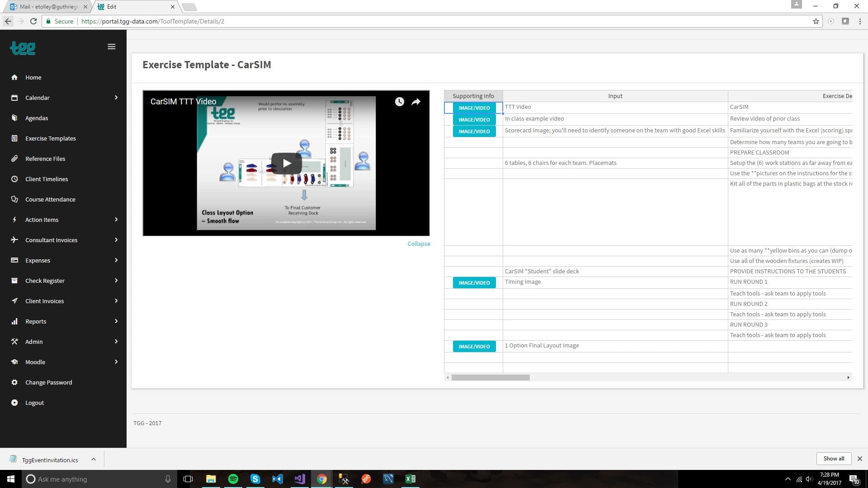
Task: Open File Explorer from the taskbar
Action: coord(211,479)
